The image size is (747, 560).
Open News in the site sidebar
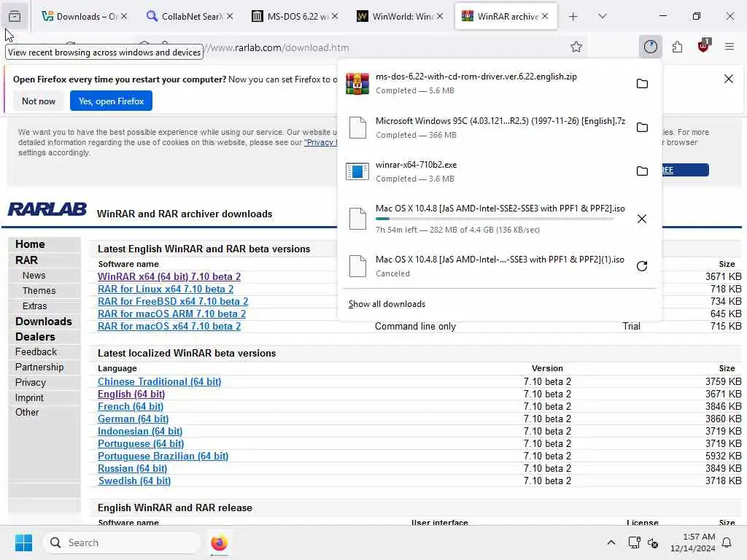tap(34, 275)
